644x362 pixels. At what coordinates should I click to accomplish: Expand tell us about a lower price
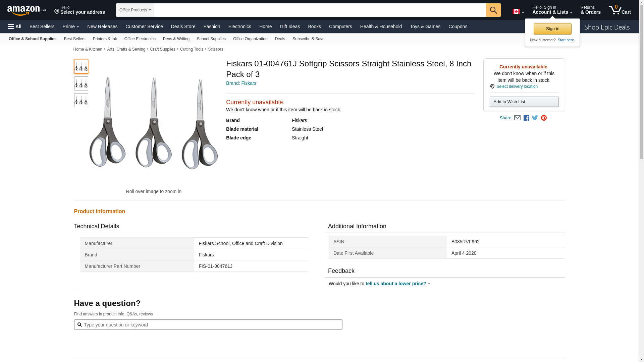(397, 284)
